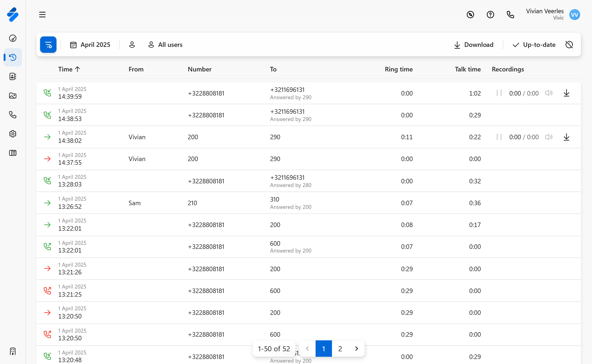Image resolution: width=592 pixels, height=364 pixels.
Task: Open the settings gear in sidebar
Action: click(x=13, y=134)
